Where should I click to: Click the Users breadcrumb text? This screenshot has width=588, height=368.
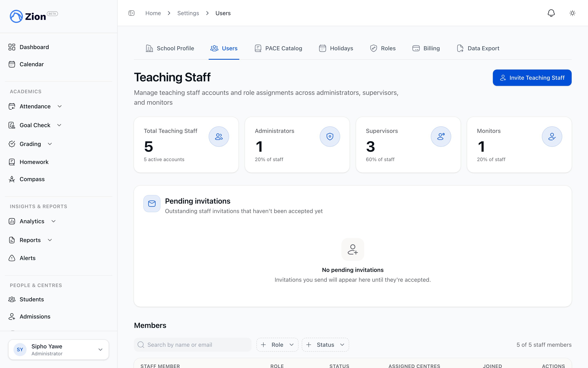223,13
